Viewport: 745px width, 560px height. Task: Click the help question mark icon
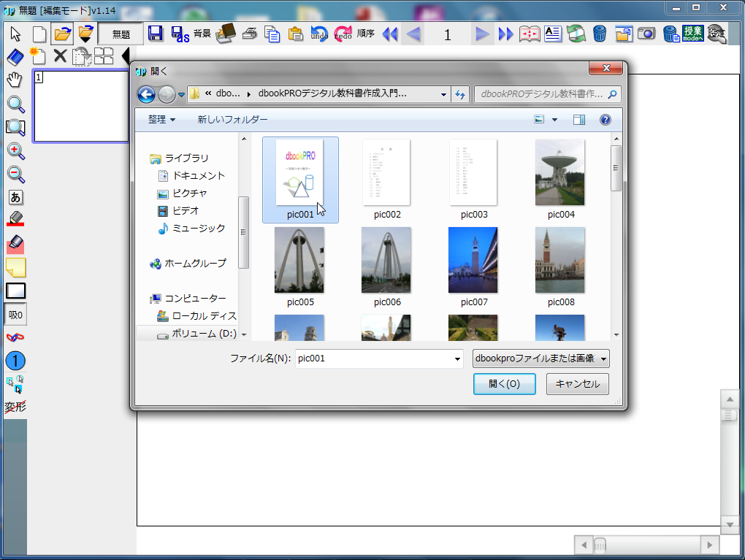coord(605,120)
